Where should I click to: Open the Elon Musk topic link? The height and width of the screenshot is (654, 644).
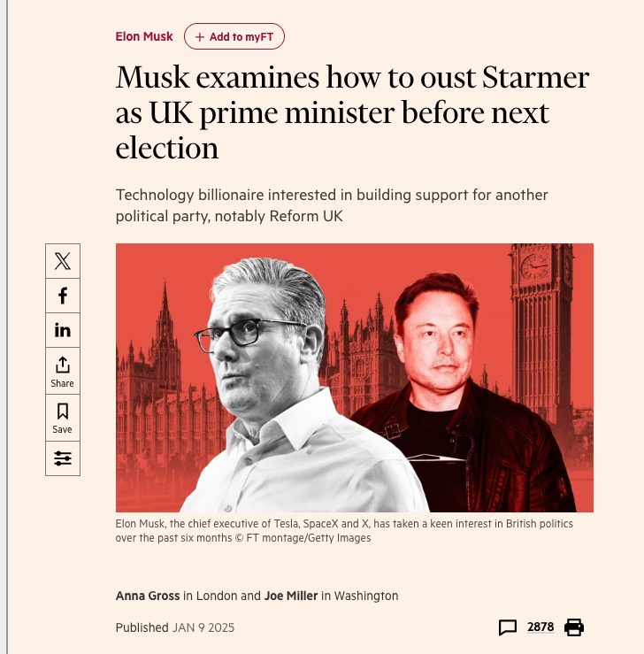[144, 36]
